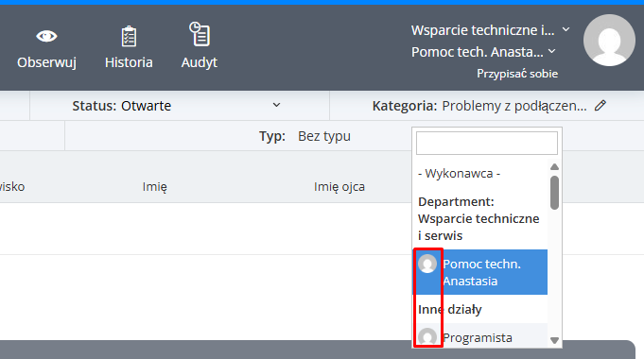Click the pencil icon beside Kategoria
This screenshot has width=644, height=359.
[600, 106]
